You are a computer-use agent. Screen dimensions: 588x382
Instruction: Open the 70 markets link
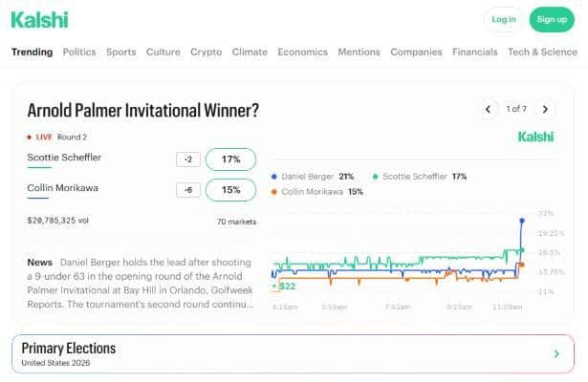[x=235, y=222]
